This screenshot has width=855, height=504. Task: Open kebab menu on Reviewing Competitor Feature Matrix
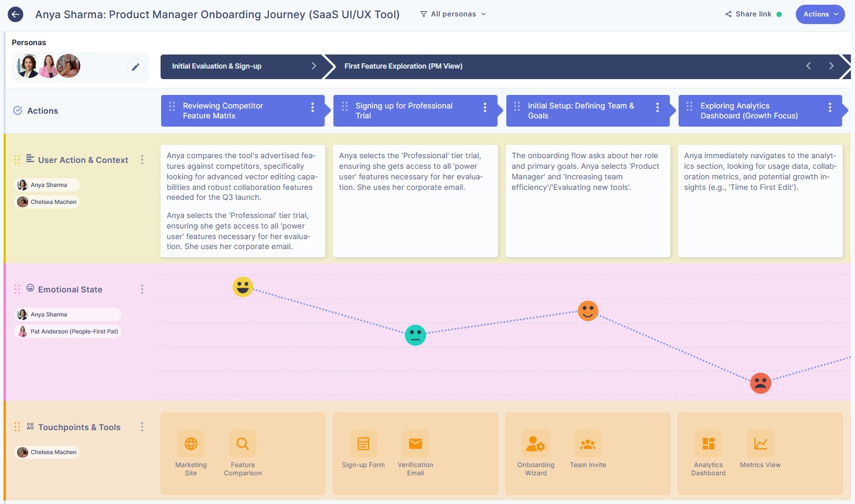pos(312,108)
